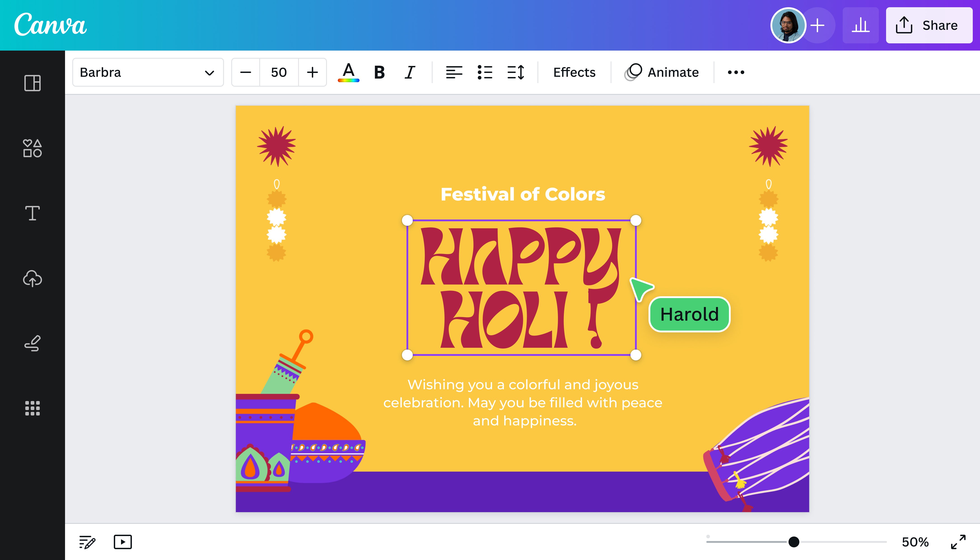Screen dimensions: 980x560
Task: Open the Apps panel
Action: pyautogui.click(x=32, y=408)
